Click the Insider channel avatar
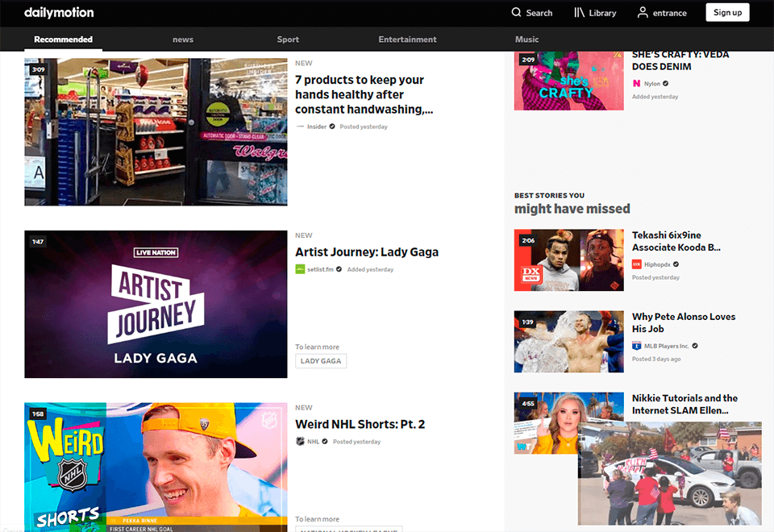 298,126
